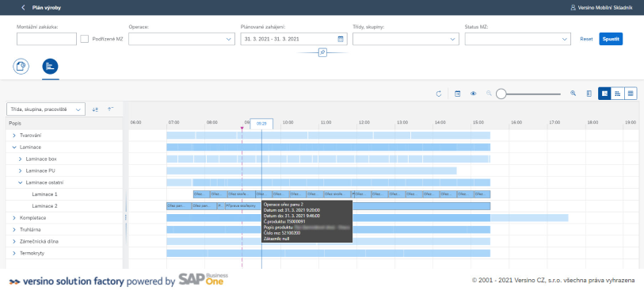The width and height of the screenshot is (644, 291).
Task: Expand all tree rows with the sort-down icon
Action: pos(95,109)
